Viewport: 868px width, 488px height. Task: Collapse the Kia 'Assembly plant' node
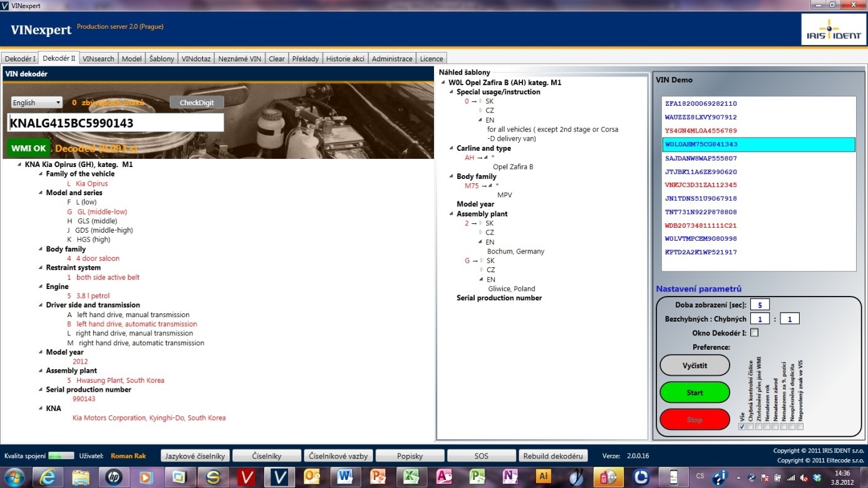tap(41, 371)
